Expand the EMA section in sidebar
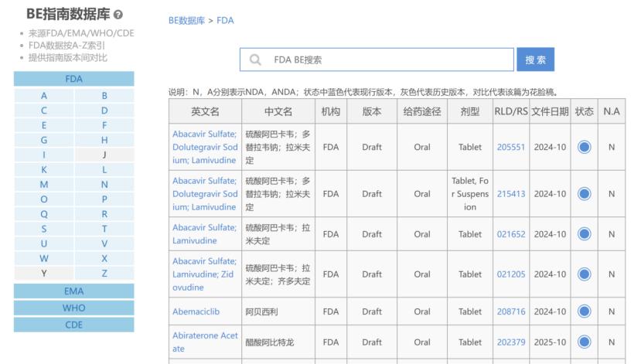This screenshot has height=364, width=641. point(73,291)
